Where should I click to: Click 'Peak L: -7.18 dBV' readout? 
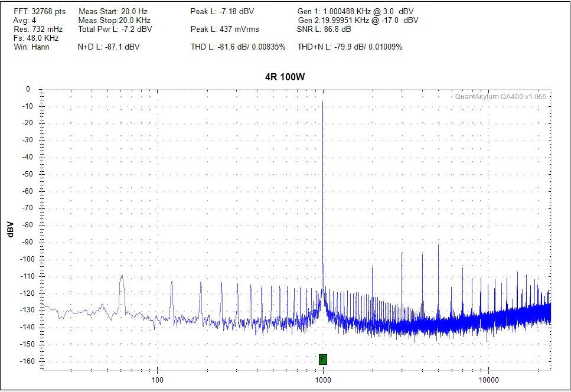click(x=222, y=12)
